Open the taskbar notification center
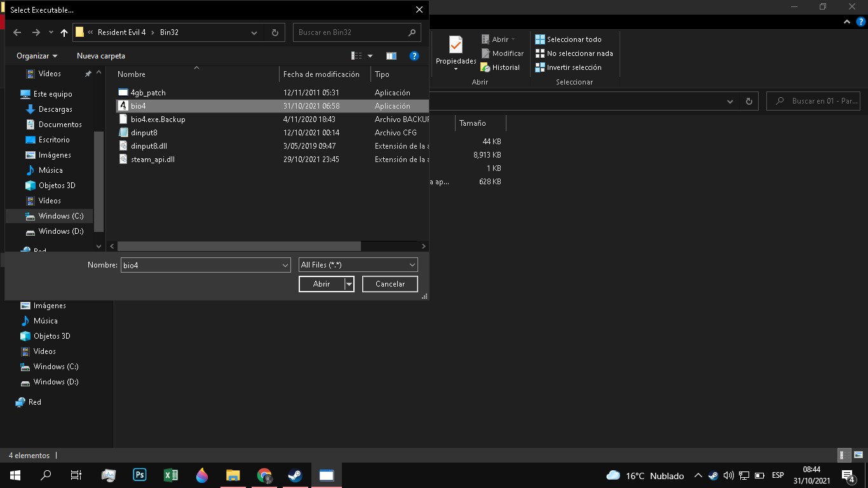868x488 pixels. (x=848, y=475)
